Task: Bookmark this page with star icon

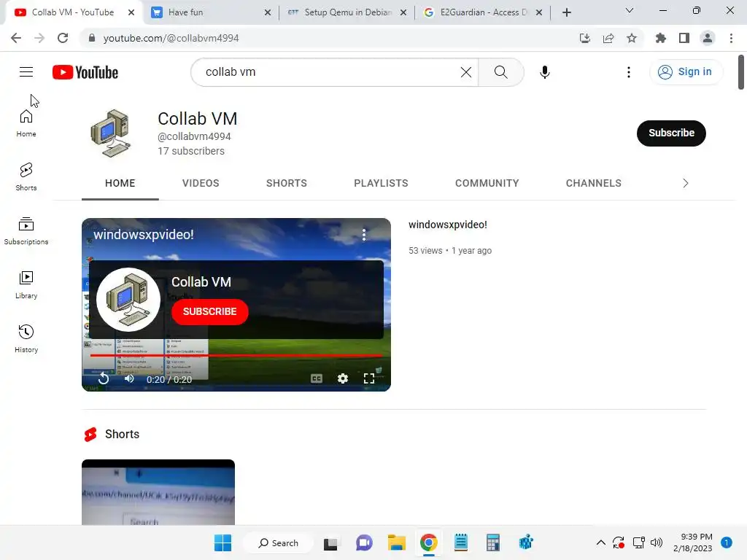Action: point(632,38)
